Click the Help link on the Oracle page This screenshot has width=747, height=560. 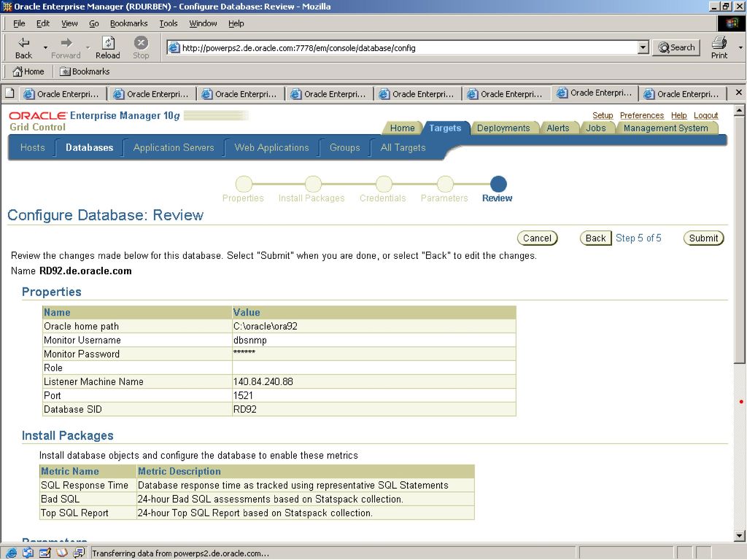tap(679, 115)
